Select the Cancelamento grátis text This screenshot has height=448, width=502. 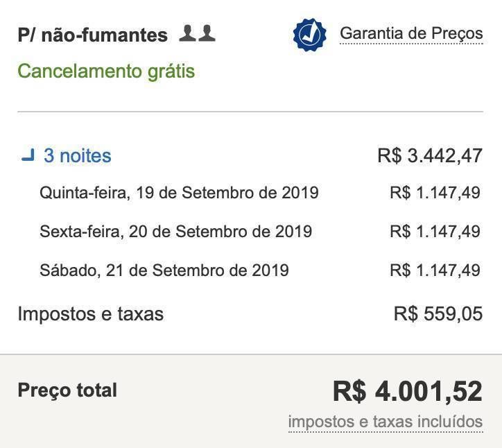click(106, 71)
